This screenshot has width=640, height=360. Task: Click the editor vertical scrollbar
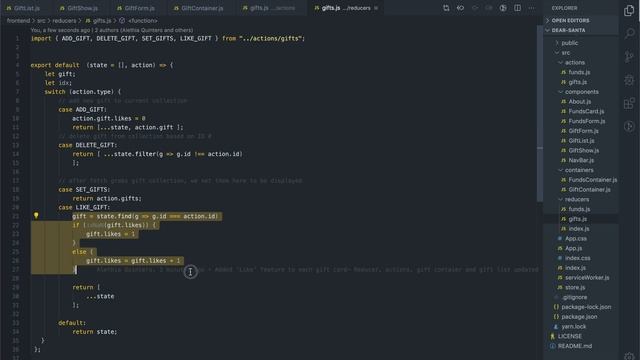(540, 114)
